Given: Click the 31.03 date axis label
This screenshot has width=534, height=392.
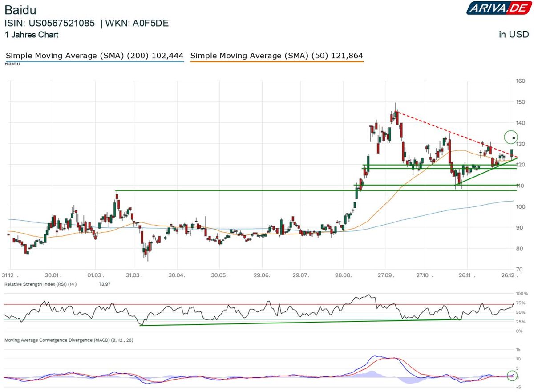Looking at the screenshot, I should coord(134,276).
